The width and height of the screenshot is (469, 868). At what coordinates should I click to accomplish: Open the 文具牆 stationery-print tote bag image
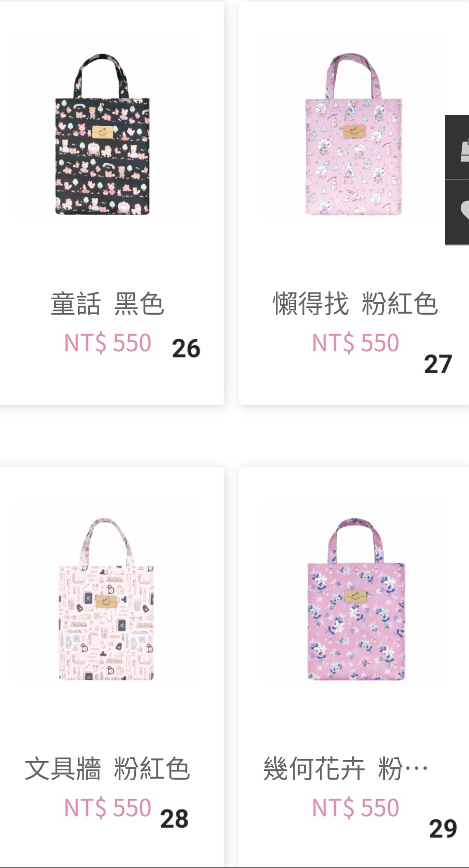[106, 599]
